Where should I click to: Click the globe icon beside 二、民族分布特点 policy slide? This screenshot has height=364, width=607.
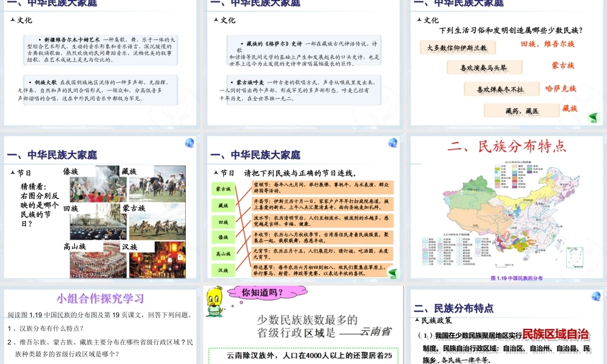(596, 296)
